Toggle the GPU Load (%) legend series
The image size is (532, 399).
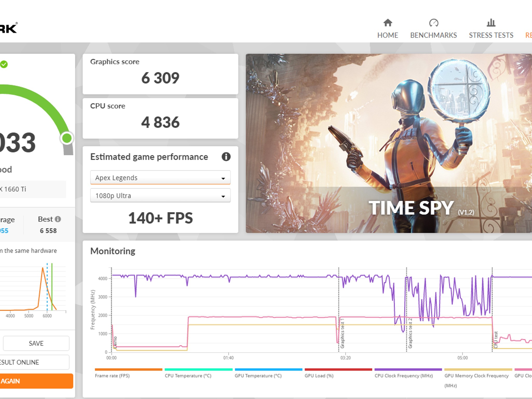click(319, 376)
